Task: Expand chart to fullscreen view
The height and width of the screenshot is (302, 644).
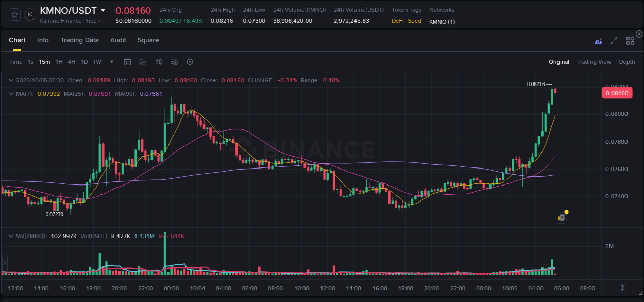Action: point(614,41)
